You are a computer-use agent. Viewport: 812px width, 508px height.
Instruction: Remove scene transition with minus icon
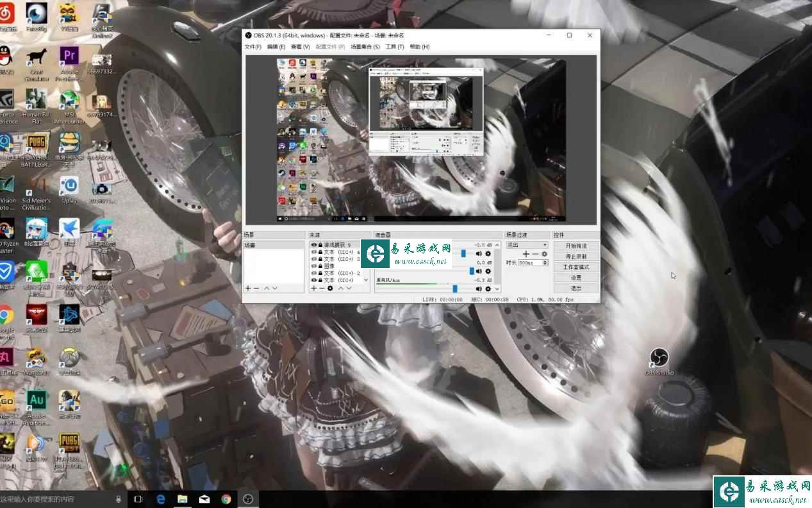tap(536, 254)
